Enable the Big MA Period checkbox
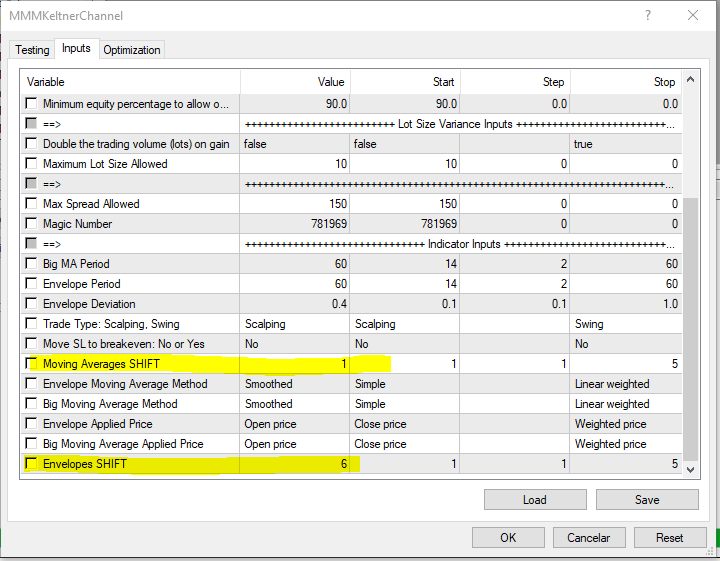 coord(31,264)
